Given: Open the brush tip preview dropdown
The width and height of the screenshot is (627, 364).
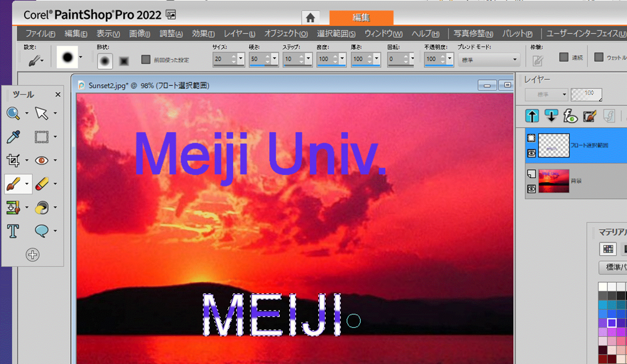Looking at the screenshot, I should pyautogui.click(x=81, y=57).
